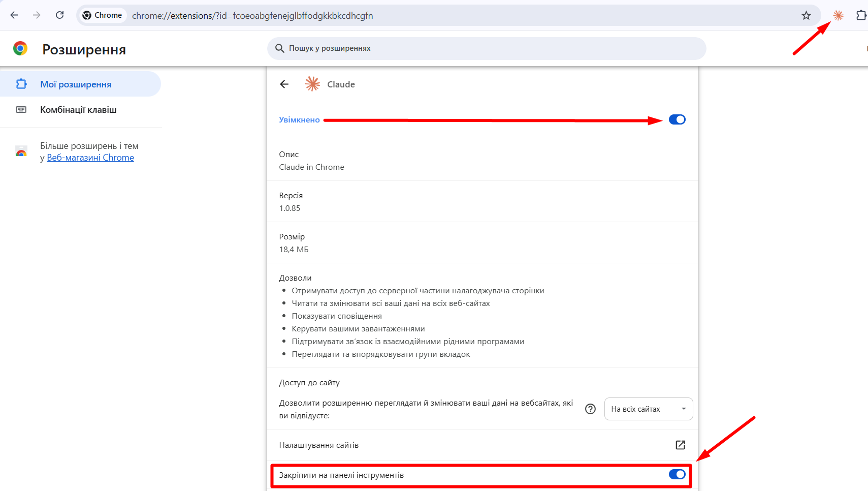Go back with browser back arrow
Viewport: 868px width, 491px height.
[14, 15]
